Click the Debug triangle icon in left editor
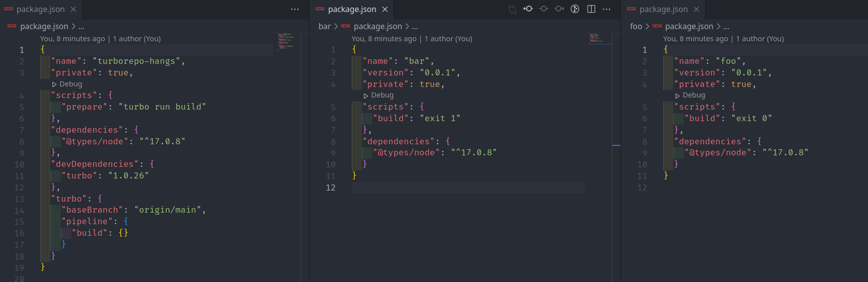 pos(54,84)
